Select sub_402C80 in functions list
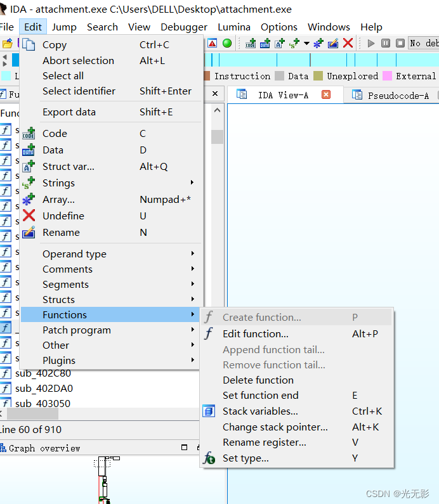Screen dimensions: 439x504 (x=43, y=373)
